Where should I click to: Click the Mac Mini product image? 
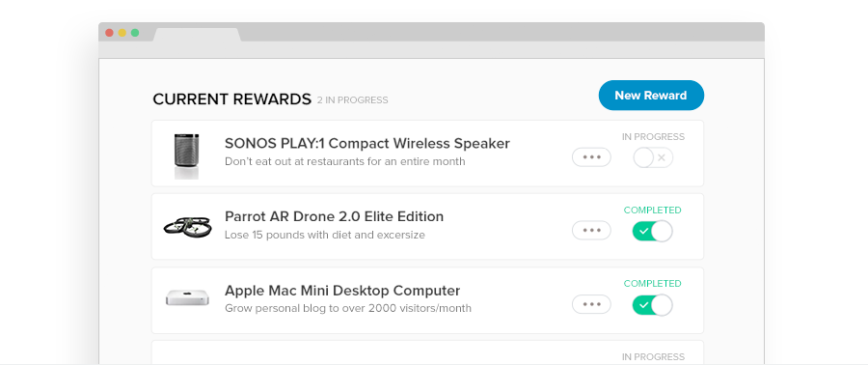click(x=188, y=298)
